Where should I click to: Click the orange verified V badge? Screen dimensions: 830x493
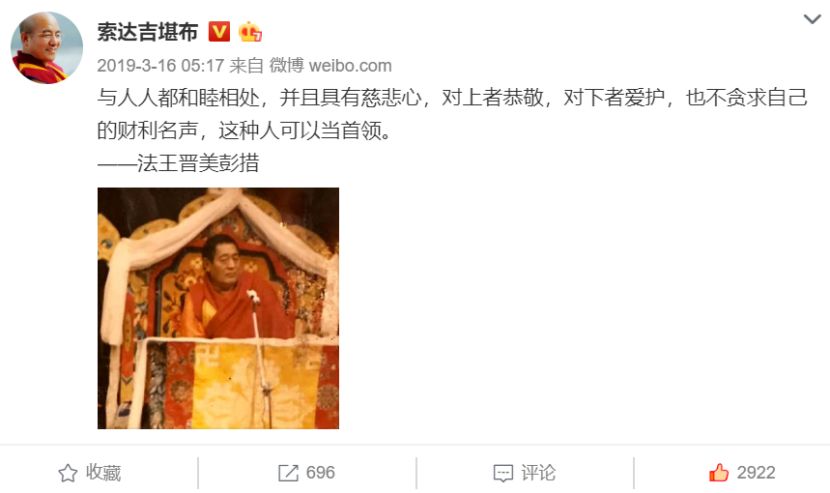[219, 32]
